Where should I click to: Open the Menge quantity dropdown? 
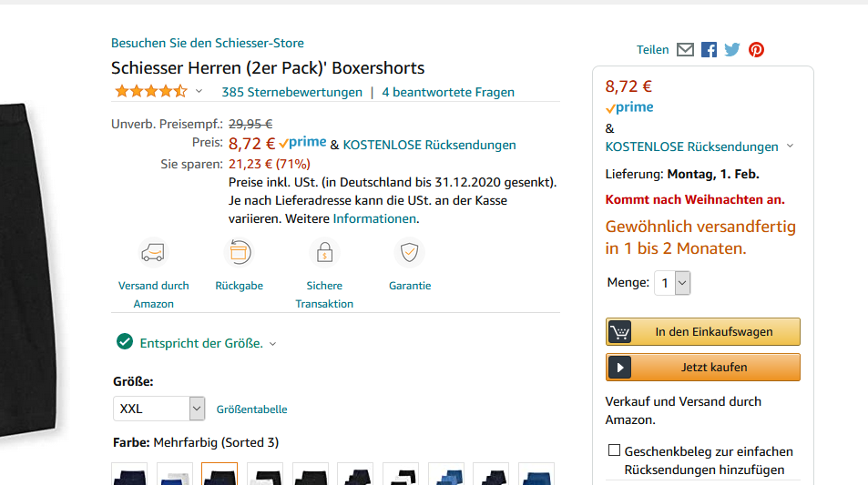(x=673, y=283)
